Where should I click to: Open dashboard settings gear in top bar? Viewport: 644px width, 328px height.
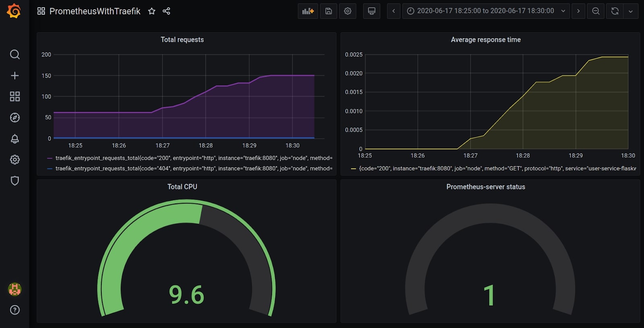point(348,11)
